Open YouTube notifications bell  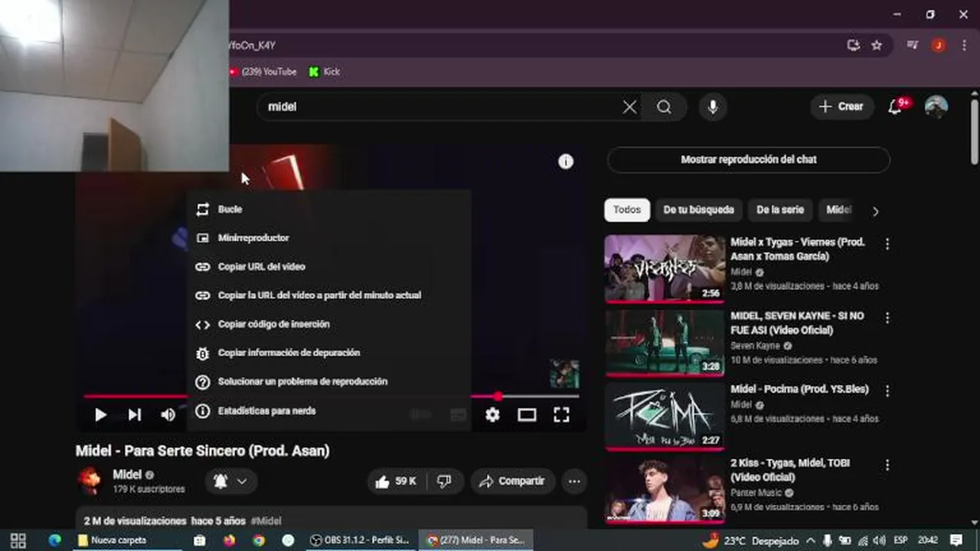pyautogui.click(x=895, y=107)
